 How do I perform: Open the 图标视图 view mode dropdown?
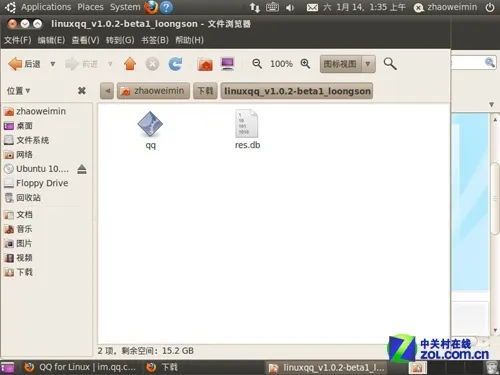coord(348,64)
